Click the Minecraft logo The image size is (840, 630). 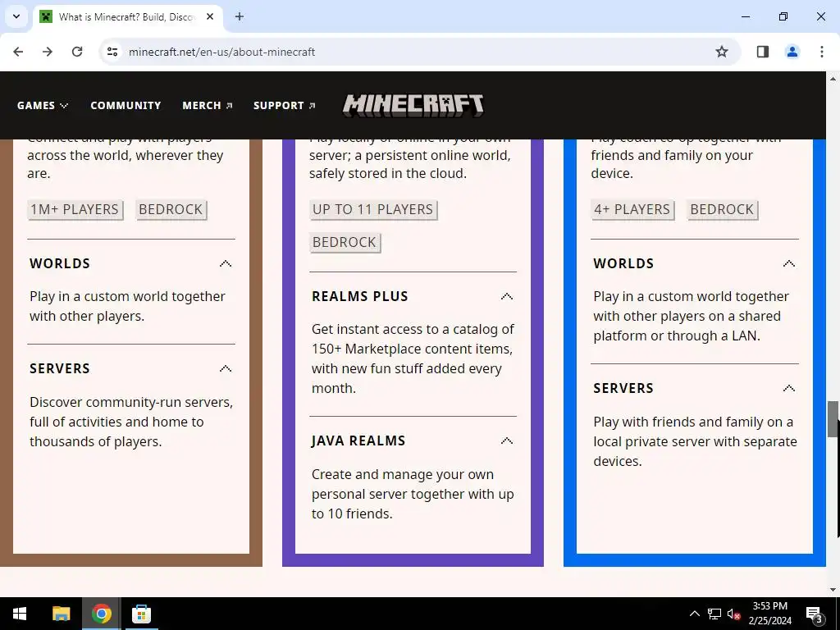coord(413,106)
